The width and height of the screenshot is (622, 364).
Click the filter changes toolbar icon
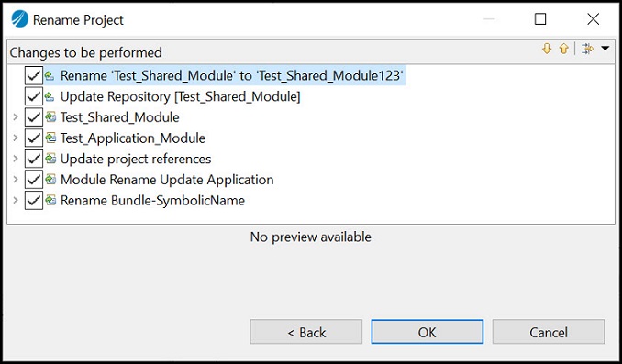[x=587, y=49]
